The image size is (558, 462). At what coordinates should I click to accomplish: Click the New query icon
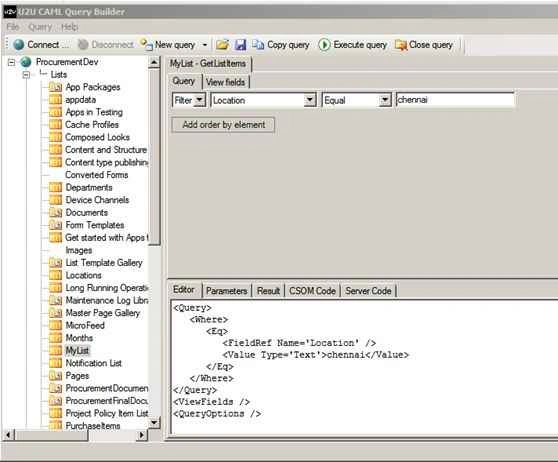click(146, 44)
